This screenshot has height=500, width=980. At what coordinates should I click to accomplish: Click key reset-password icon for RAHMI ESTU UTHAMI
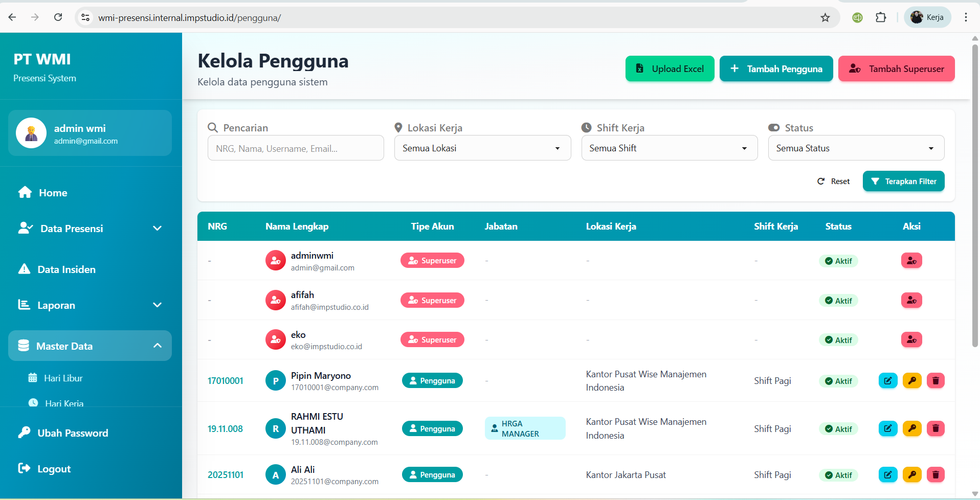pos(911,428)
